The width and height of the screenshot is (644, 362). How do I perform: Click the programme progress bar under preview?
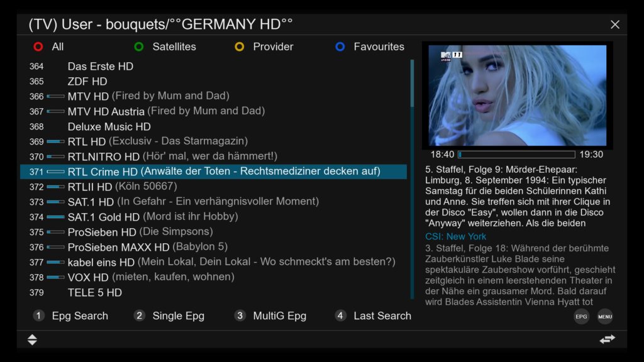click(x=517, y=155)
